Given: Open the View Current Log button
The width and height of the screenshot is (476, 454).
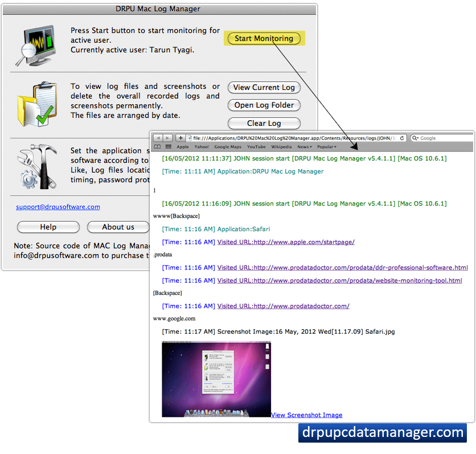Looking at the screenshot, I should (x=264, y=88).
